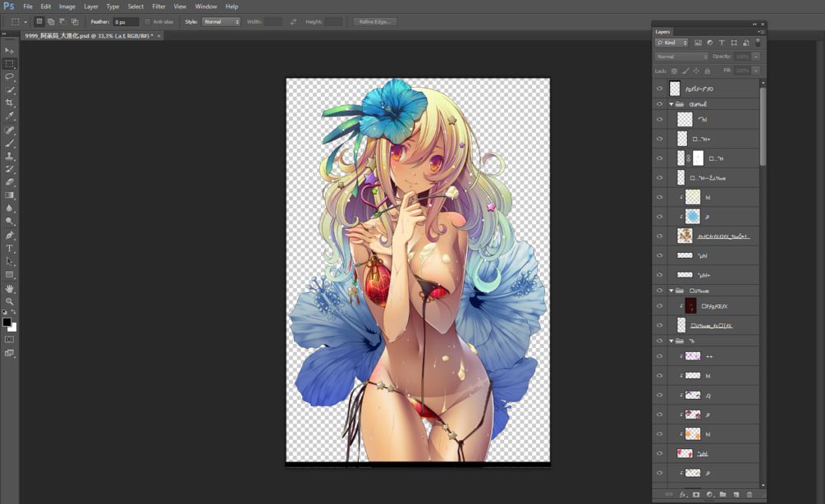825x504 pixels.
Task: Click the Refine Edge button
Action: [x=374, y=21]
